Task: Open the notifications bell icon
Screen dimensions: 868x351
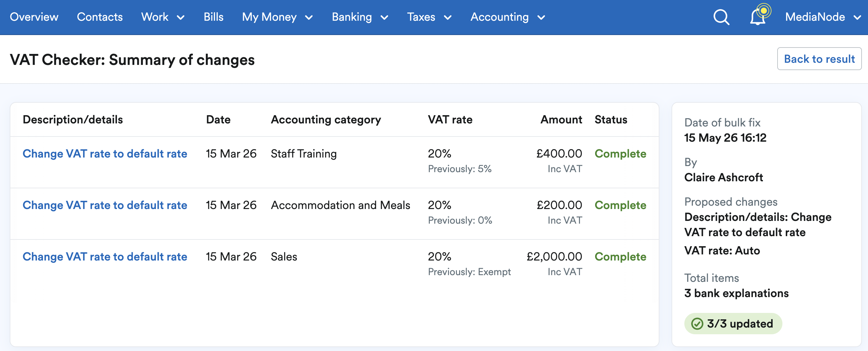Action: pyautogui.click(x=757, y=17)
